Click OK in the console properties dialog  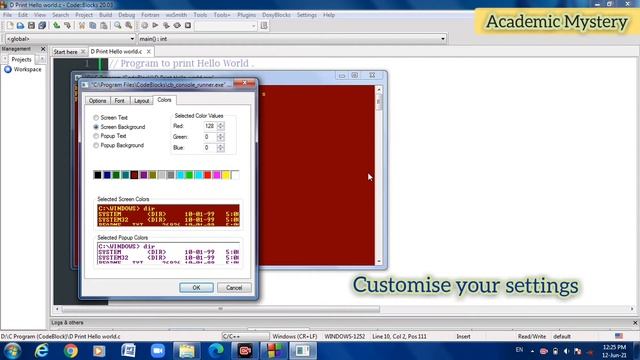196,288
